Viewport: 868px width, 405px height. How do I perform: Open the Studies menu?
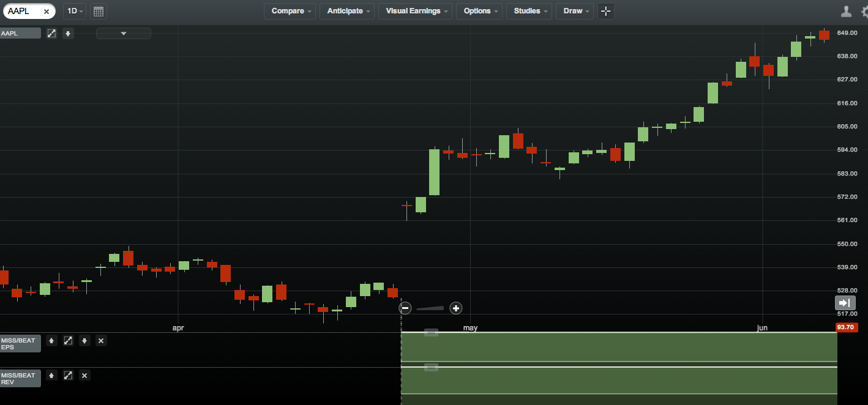pyautogui.click(x=529, y=11)
